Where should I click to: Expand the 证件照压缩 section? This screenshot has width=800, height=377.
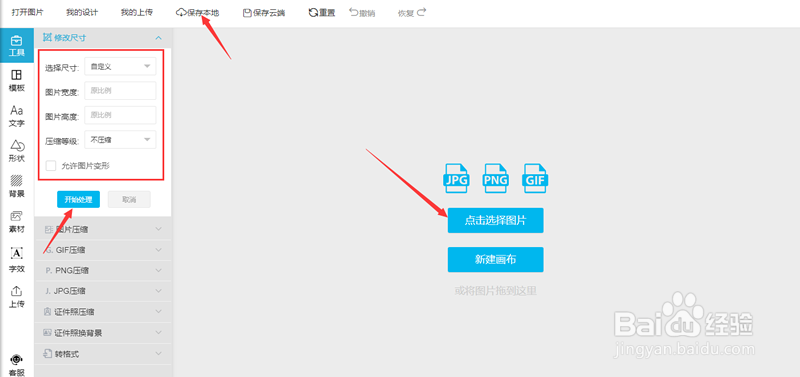[103, 312]
